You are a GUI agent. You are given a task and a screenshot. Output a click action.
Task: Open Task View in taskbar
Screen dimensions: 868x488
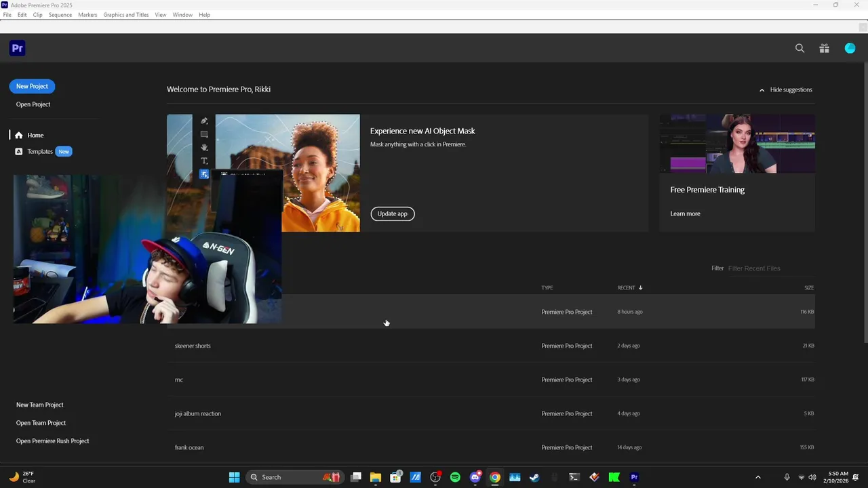pyautogui.click(x=356, y=477)
